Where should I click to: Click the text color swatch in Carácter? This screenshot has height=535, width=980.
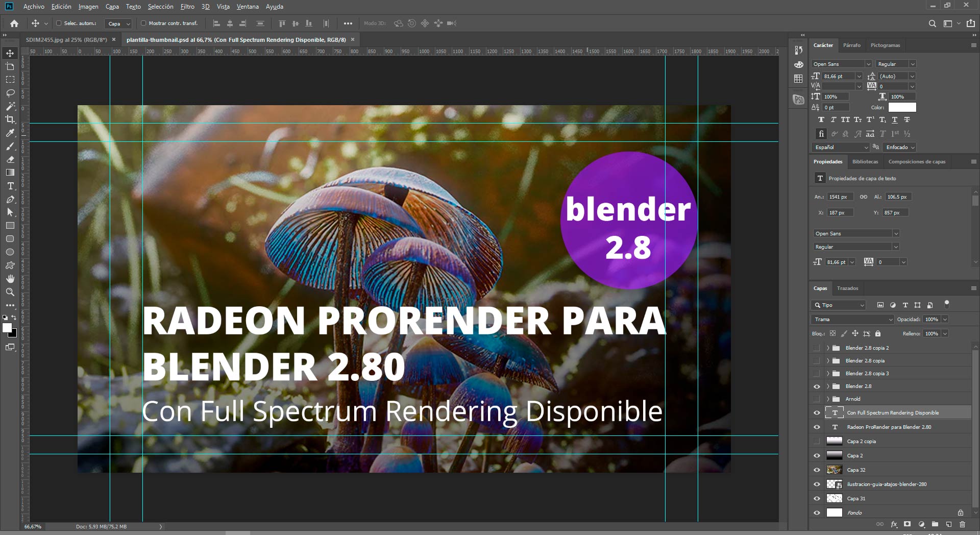tap(902, 107)
